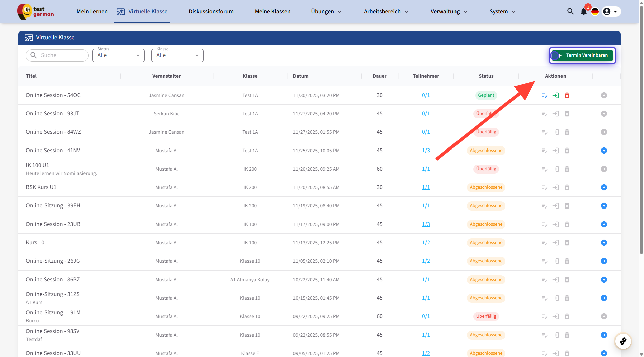Viewport: 644px width, 357px height.
Task: Expand the Übungen menu
Action: [x=326, y=12]
